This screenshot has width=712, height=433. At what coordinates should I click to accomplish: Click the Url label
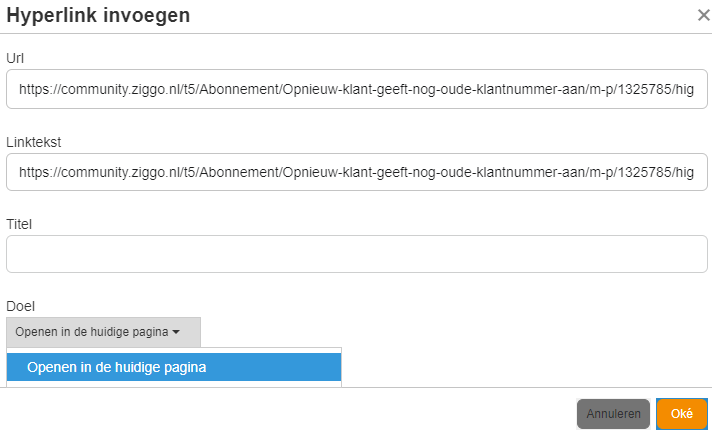coord(15,58)
